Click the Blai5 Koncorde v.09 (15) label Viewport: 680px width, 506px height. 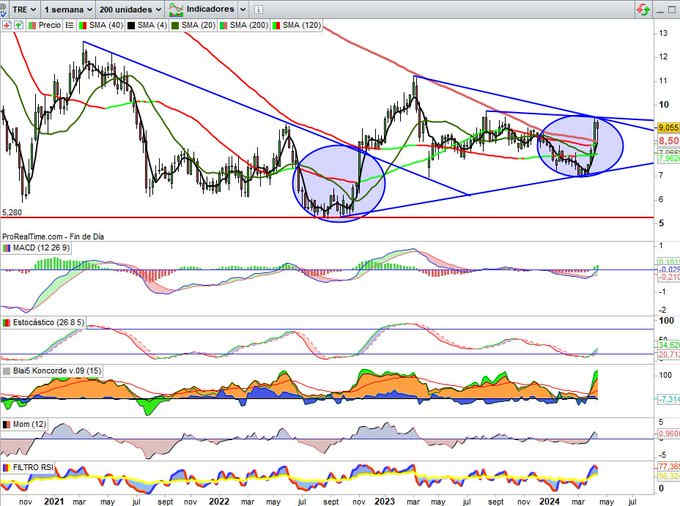point(57,371)
